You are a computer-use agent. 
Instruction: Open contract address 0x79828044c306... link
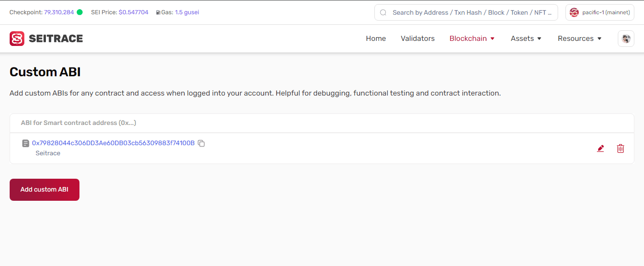[113, 143]
